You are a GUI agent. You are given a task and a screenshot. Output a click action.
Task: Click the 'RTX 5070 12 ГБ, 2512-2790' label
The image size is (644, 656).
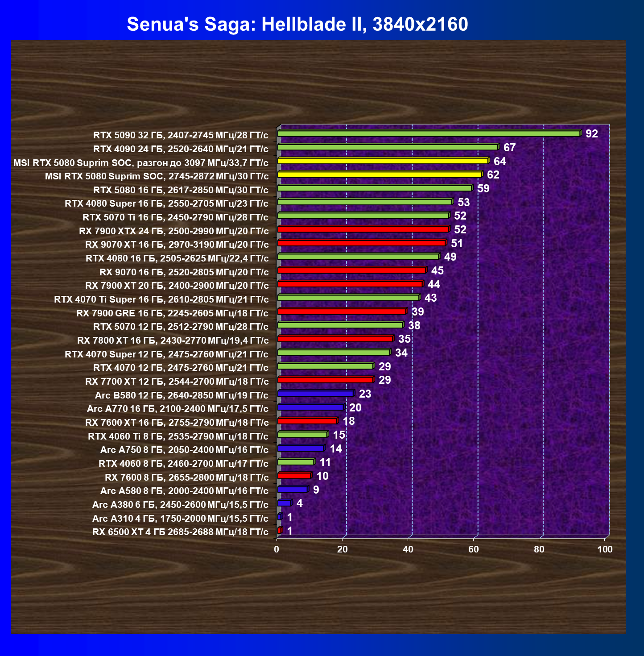(181, 327)
